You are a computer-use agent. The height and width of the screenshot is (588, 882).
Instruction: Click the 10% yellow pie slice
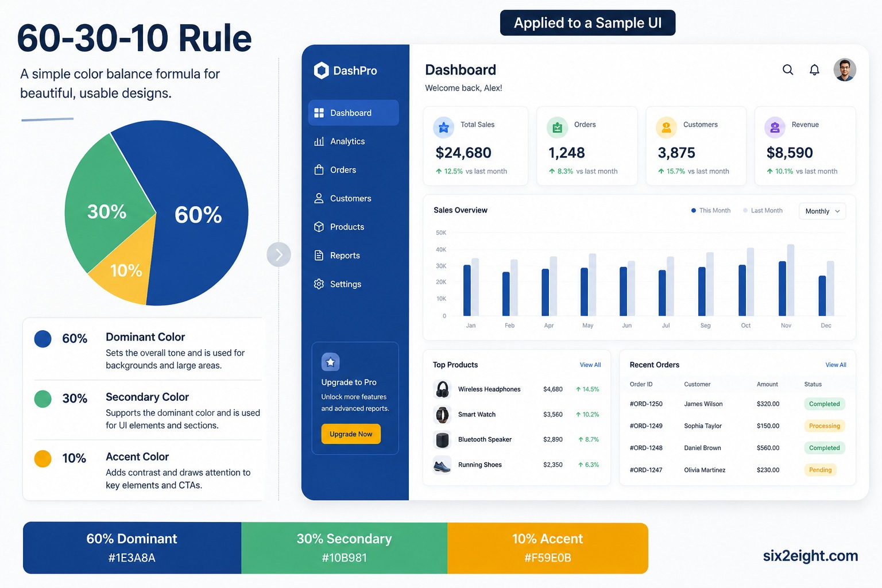click(x=126, y=270)
